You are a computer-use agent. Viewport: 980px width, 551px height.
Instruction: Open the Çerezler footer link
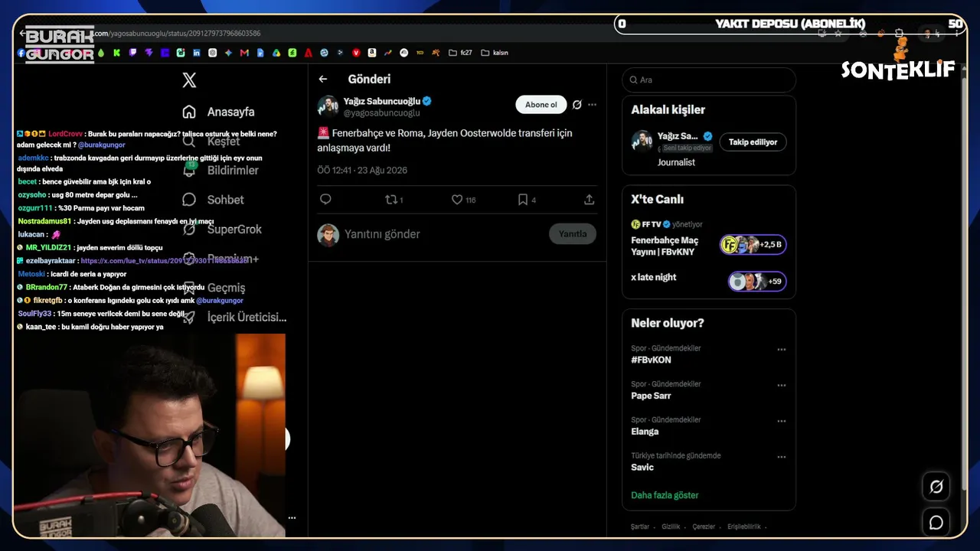(x=704, y=527)
